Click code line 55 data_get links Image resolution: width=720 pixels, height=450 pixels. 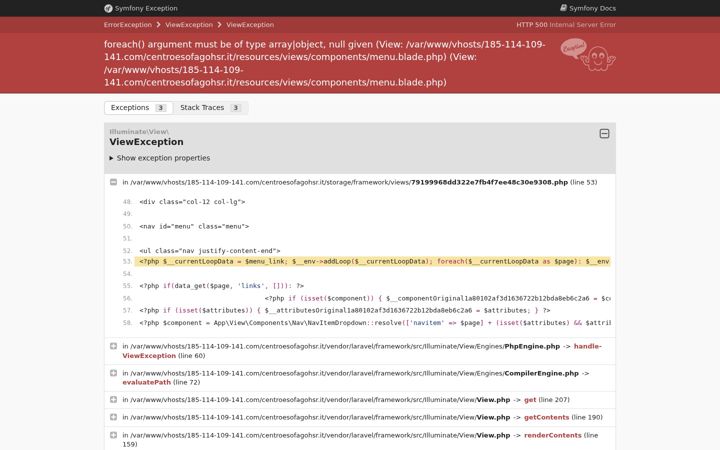(x=222, y=286)
